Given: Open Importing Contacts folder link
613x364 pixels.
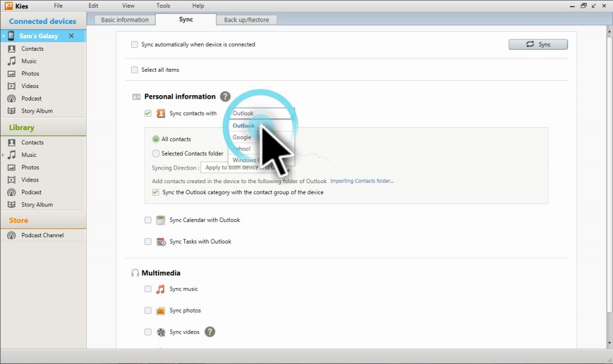Looking at the screenshot, I should tap(362, 181).
